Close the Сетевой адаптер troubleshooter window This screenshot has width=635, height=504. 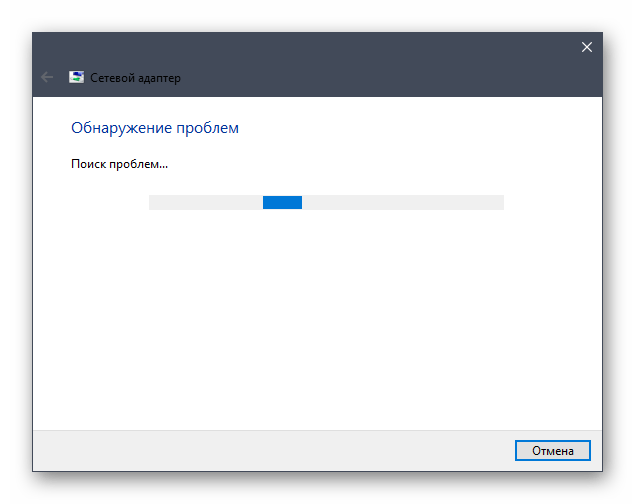click(586, 47)
